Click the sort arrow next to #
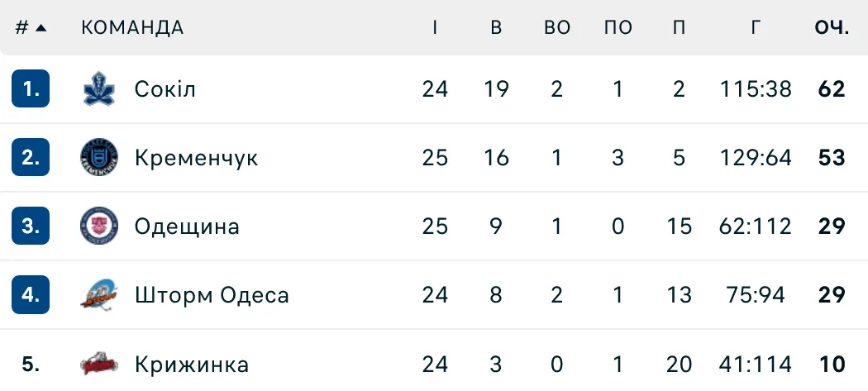The height and width of the screenshot is (391, 868). (41, 27)
